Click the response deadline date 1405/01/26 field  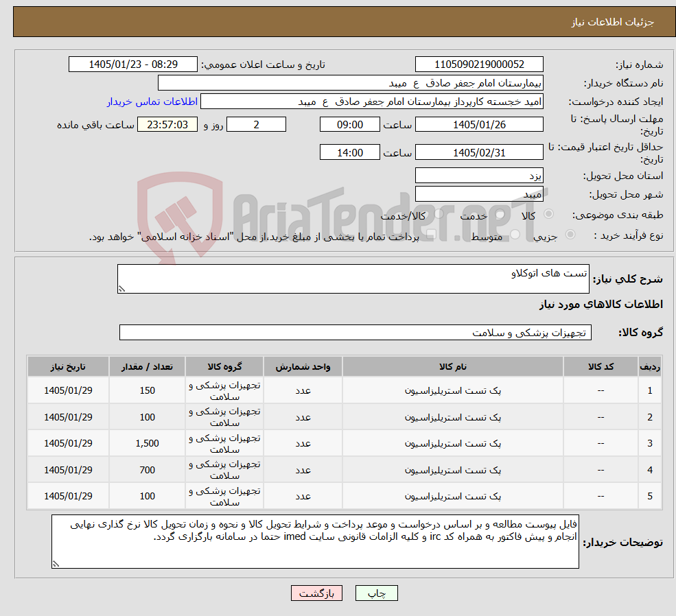[x=479, y=124]
